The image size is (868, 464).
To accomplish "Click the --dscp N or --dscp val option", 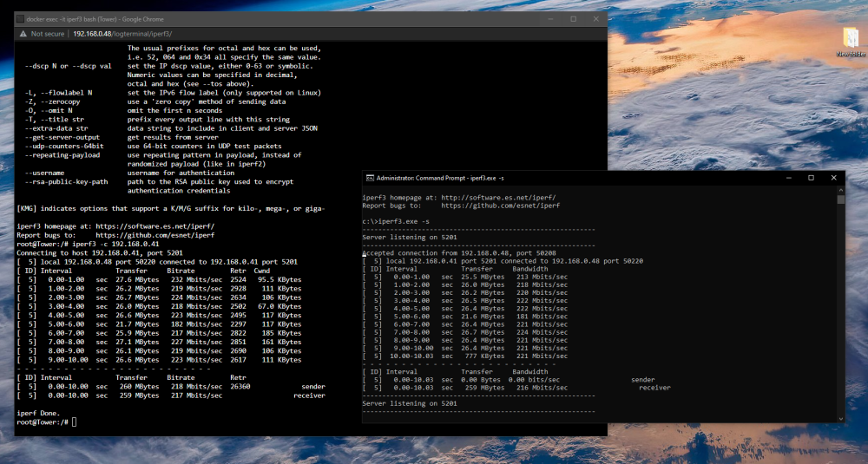I will [68, 67].
